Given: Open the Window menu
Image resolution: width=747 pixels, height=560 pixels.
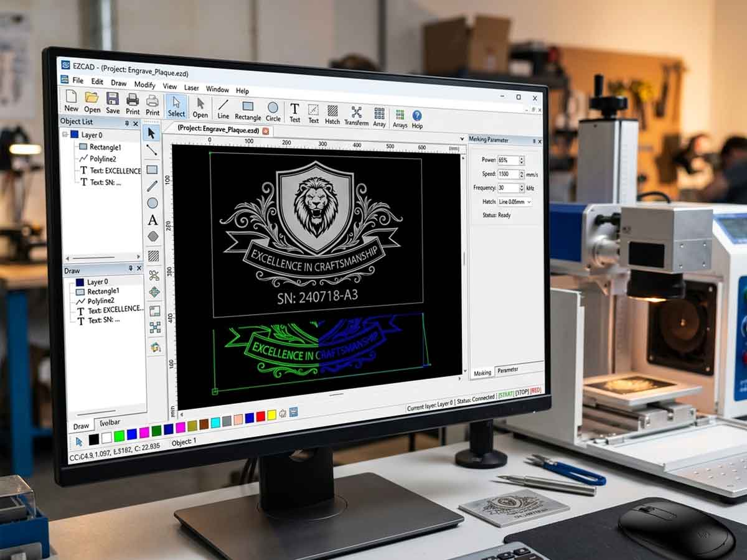Looking at the screenshot, I should click(217, 89).
